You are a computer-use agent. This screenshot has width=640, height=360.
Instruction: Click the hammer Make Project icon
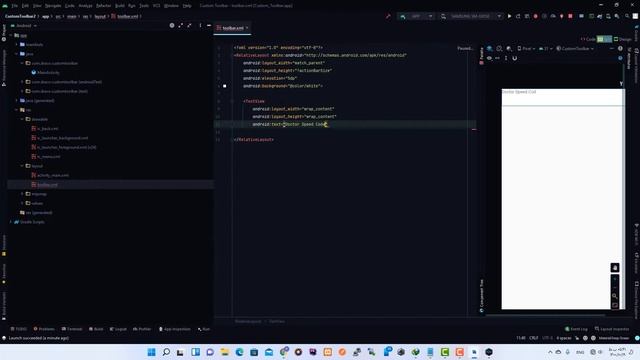click(388, 16)
